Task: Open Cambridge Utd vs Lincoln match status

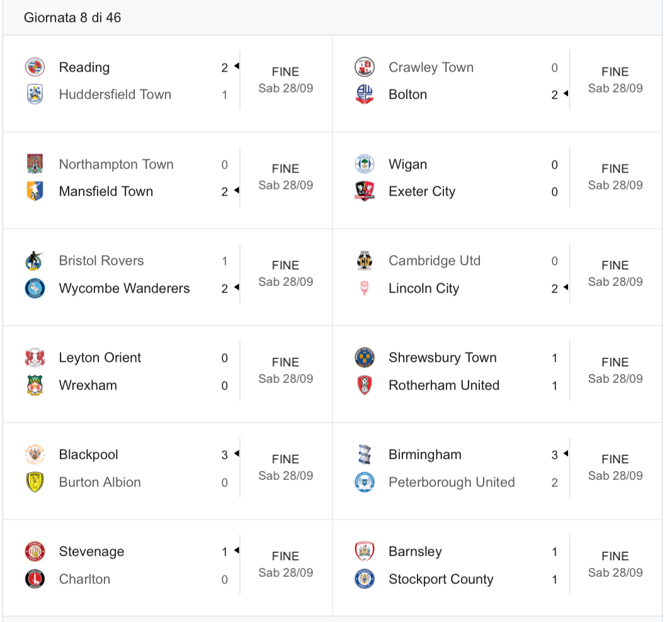Action: click(x=615, y=273)
